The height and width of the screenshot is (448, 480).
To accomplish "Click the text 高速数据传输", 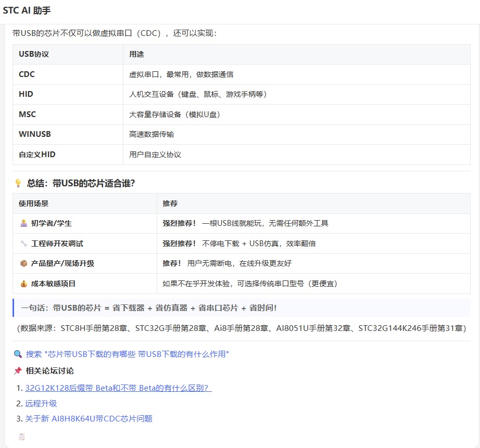I will click(151, 134).
